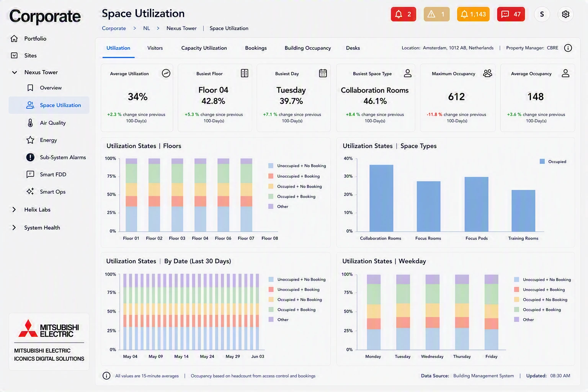Toggle Occupied + Booking legend in By Date chart
This screenshot has width=588, height=392.
click(x=292, y=310)
